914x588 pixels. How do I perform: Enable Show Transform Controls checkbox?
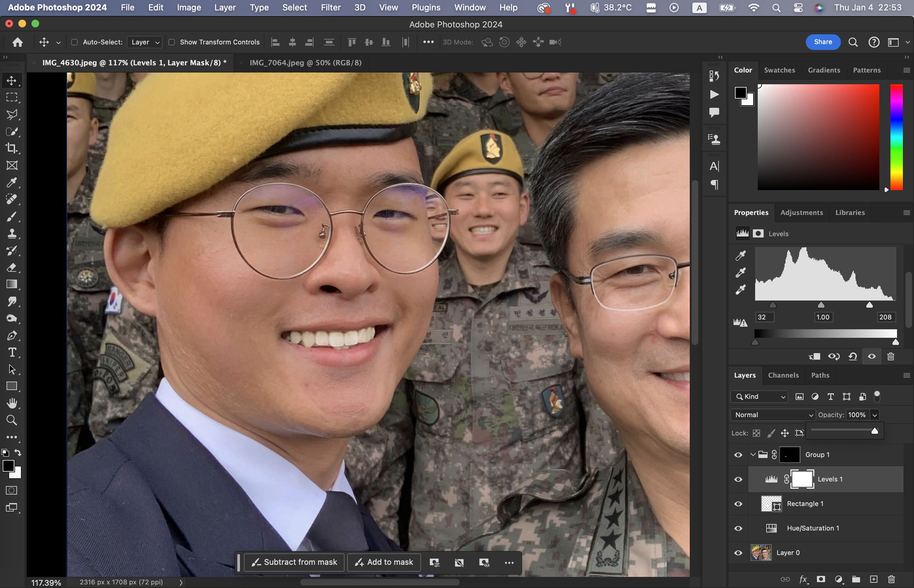coord(172,42)
